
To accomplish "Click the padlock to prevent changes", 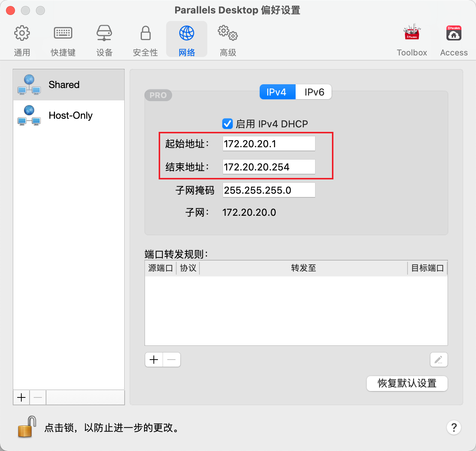I will 27,427.
